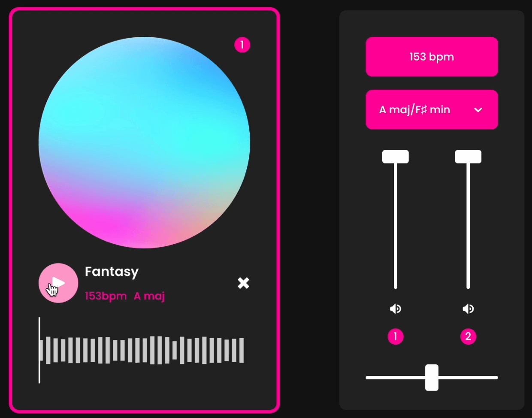Click the crossfader handle
Screen dimensions: 532x418
[x=432, y=378]
